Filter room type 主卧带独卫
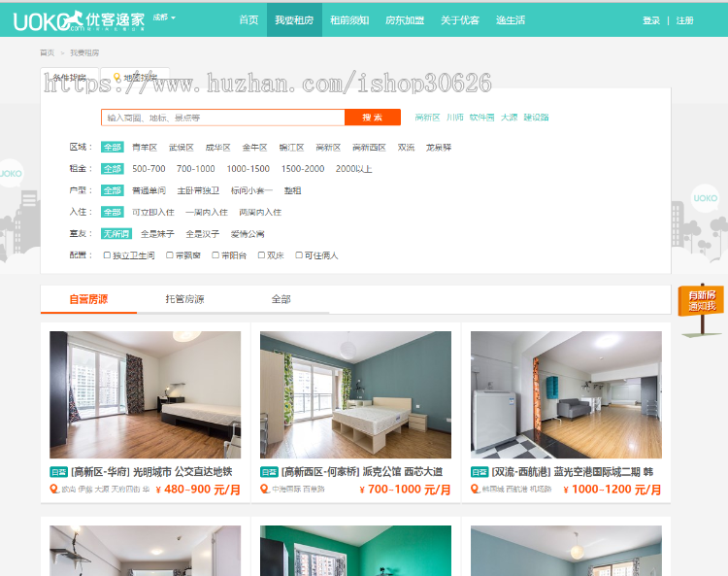728x576 pixels. [x=198, y=190]
